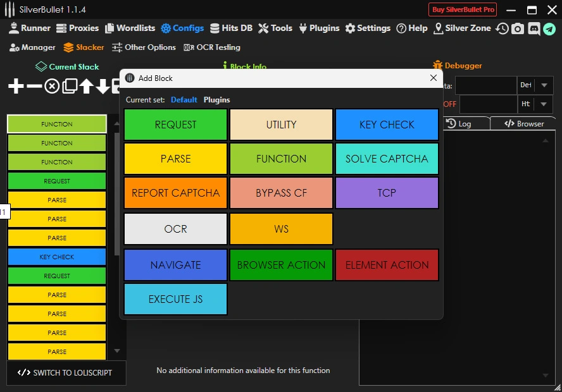This screenshot has height=392, width=562.
Task: Switch to the Stacker tab
Action: (x=84, y=47)
